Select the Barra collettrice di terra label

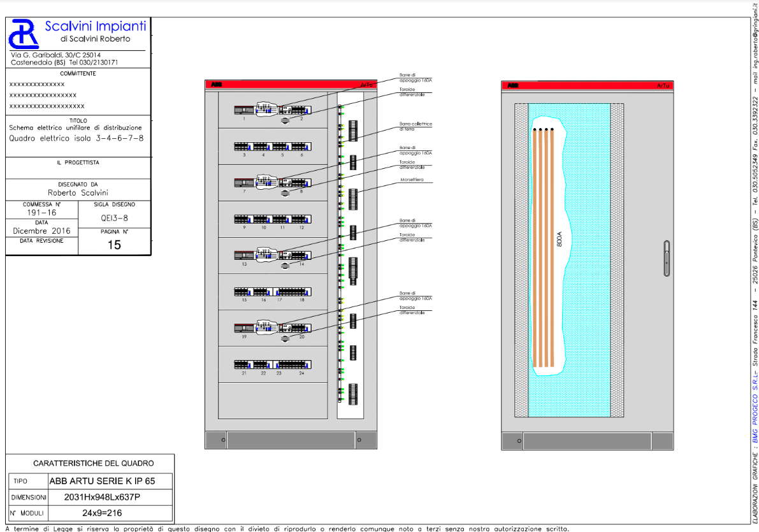(416, 126)
